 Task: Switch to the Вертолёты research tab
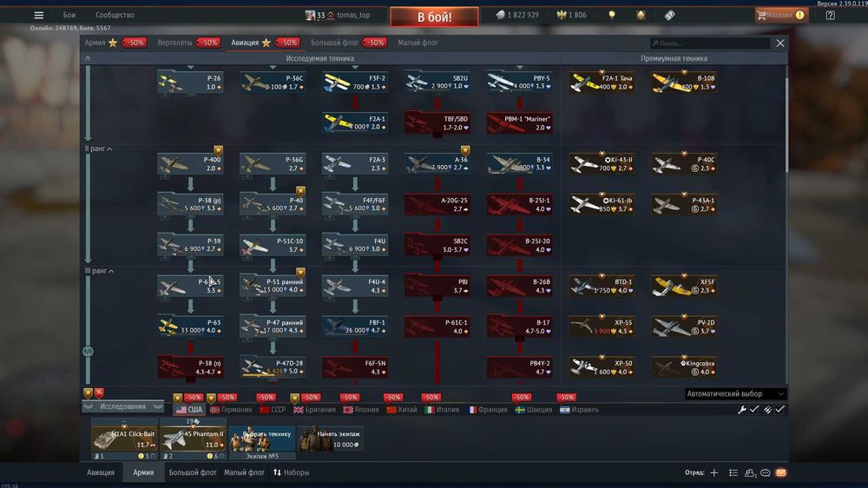pos(175,43)
